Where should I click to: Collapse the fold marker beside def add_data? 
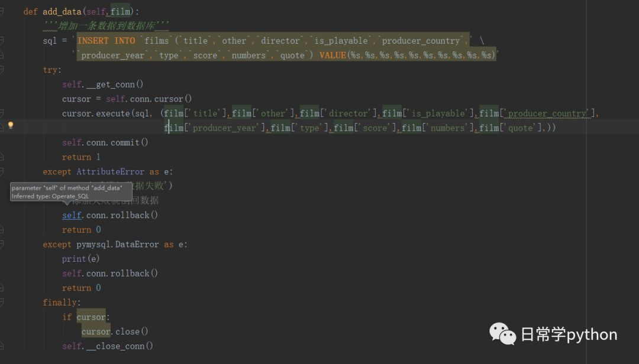click(x=2, y=12)
